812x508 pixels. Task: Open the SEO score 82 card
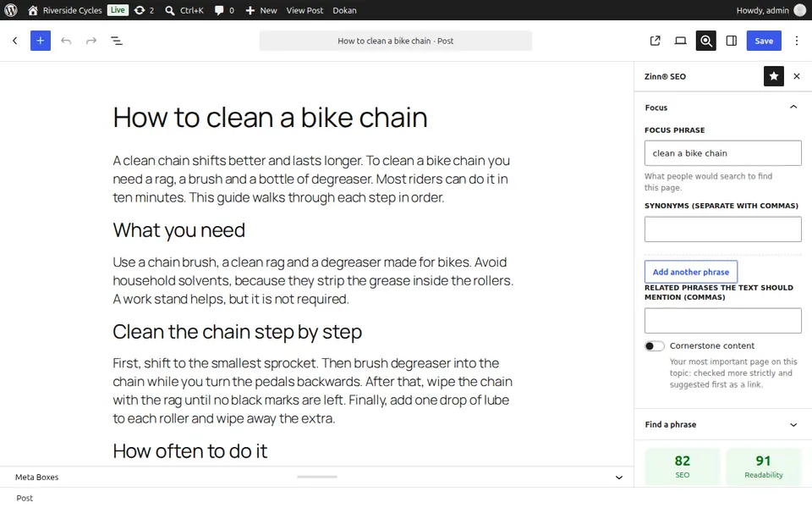tap(683, 467)
